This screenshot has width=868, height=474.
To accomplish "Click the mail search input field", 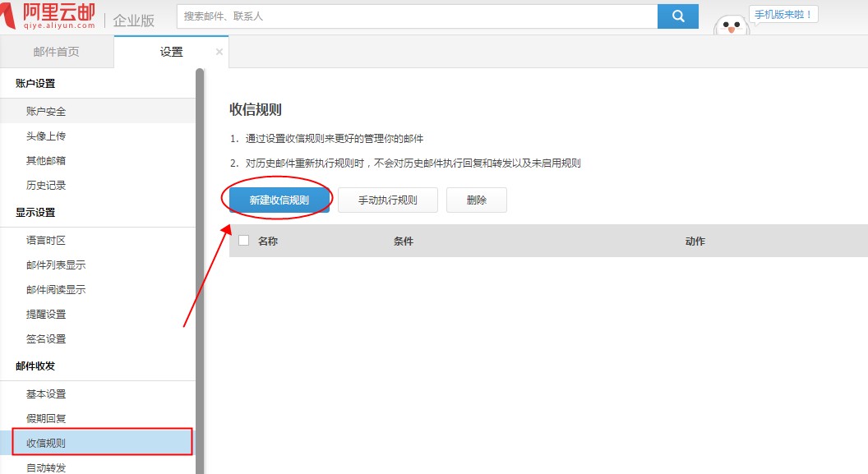I will pyautogui.click(x=411, y=16).
